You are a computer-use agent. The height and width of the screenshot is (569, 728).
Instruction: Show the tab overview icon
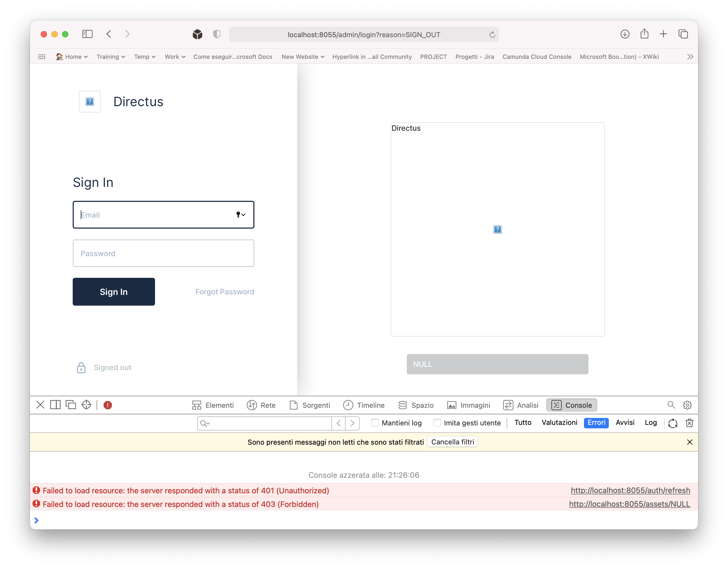pyautogui.click(x=683, y=34)
